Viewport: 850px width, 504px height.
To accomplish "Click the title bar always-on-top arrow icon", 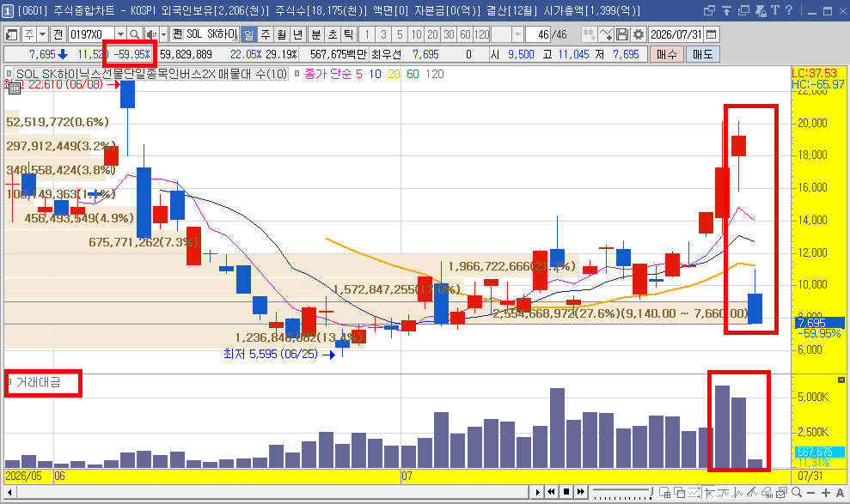I will pyautogui.click(x=726, y=10).
